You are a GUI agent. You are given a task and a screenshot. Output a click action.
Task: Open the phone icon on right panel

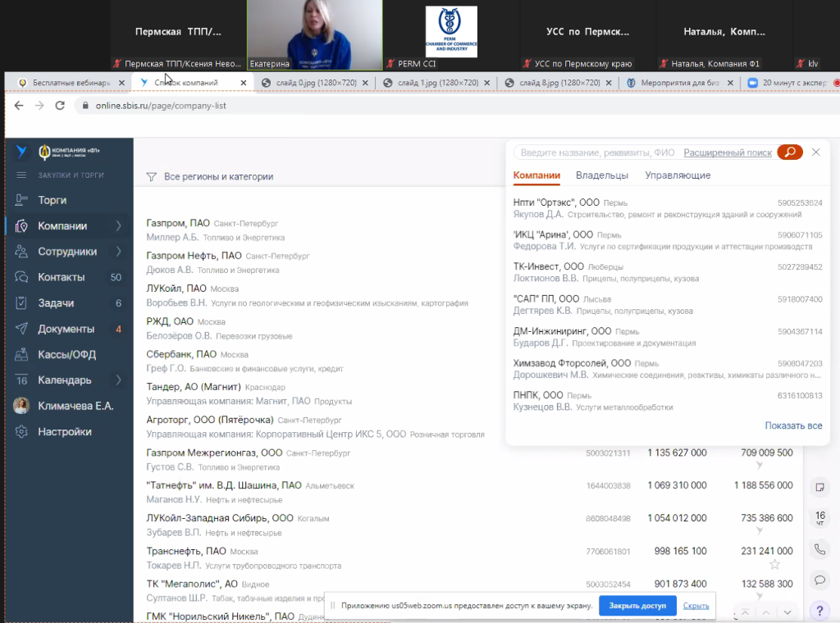click(819, 549)
